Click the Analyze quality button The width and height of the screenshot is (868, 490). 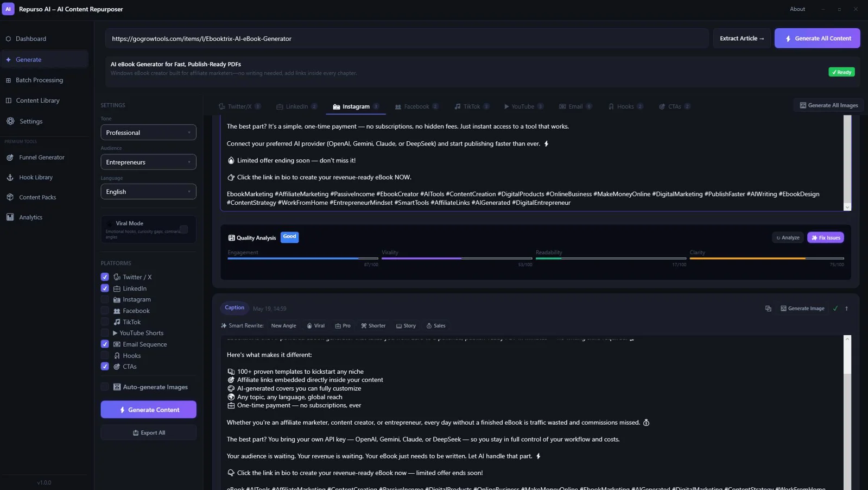pyautogui.click(x=788, y=237)
